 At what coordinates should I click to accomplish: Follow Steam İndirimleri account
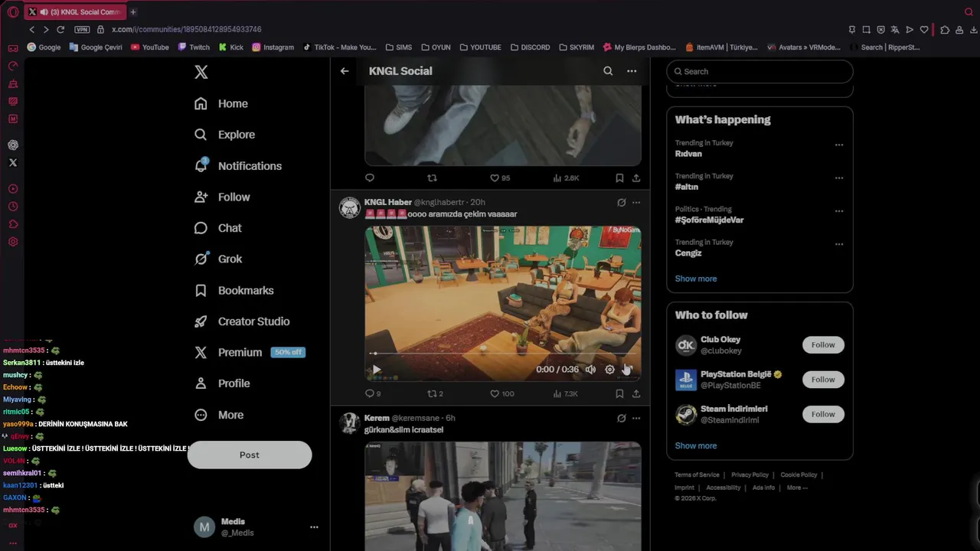pyautogui.click(x=823, y=414)
